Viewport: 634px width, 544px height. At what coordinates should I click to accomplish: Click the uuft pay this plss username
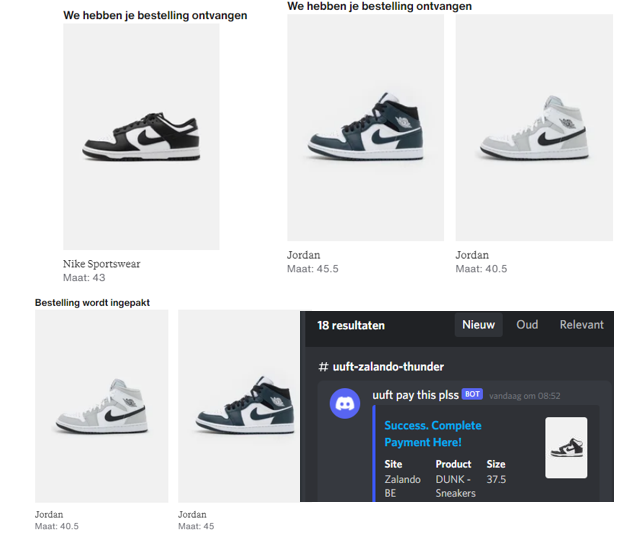(x=415, y=395)
